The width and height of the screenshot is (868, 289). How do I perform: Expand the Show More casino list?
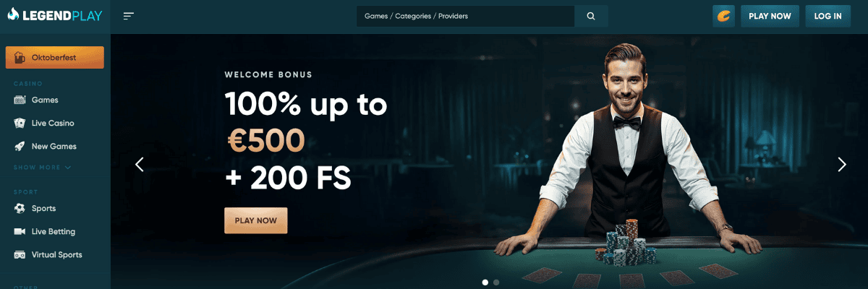42,168
